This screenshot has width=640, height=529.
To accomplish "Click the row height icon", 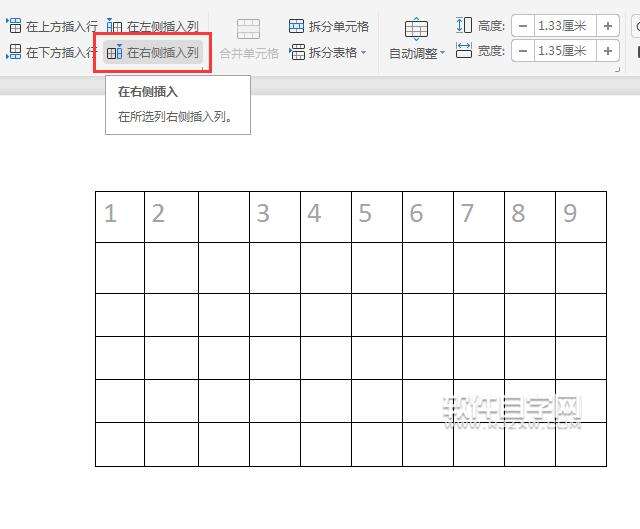I will pos(464,25).
